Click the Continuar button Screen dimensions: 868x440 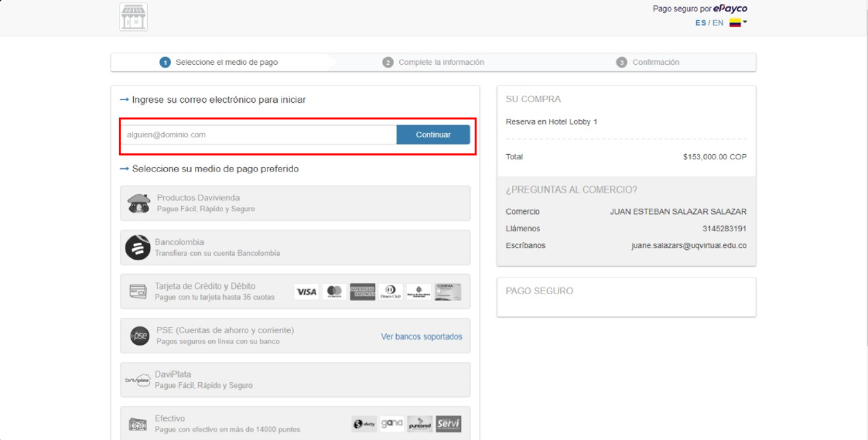[x=433, y=135]
